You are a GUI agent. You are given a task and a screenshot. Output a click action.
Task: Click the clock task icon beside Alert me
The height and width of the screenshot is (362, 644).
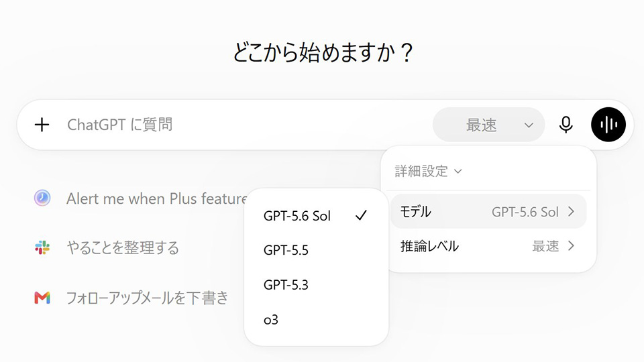click(42, 198)
